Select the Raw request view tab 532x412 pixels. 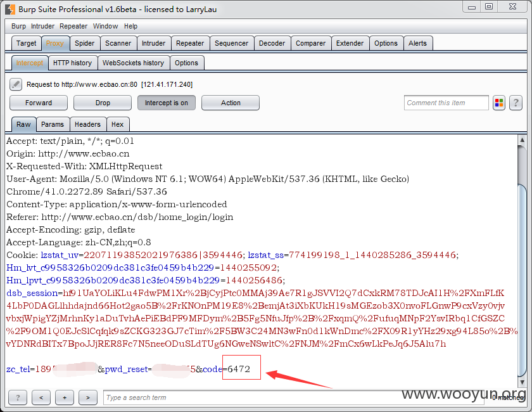(x=23, y=124)
